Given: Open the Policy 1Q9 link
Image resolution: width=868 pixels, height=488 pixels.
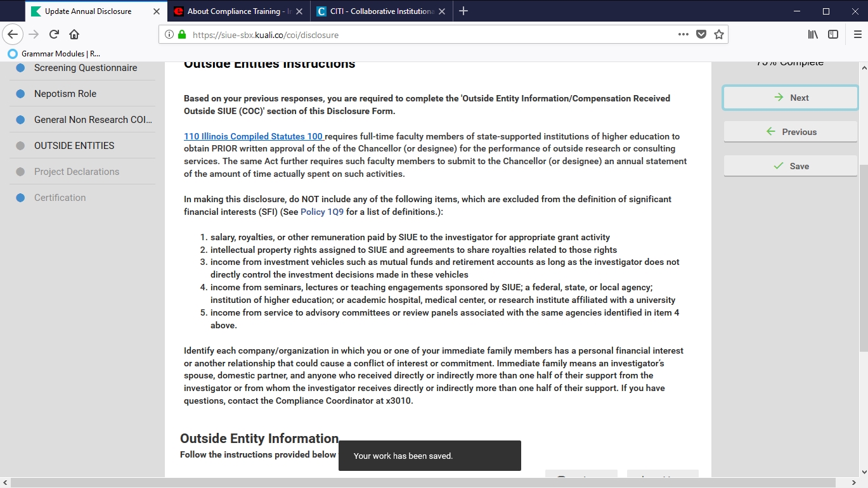Looking at the screenshot, I should click(321, 212).
